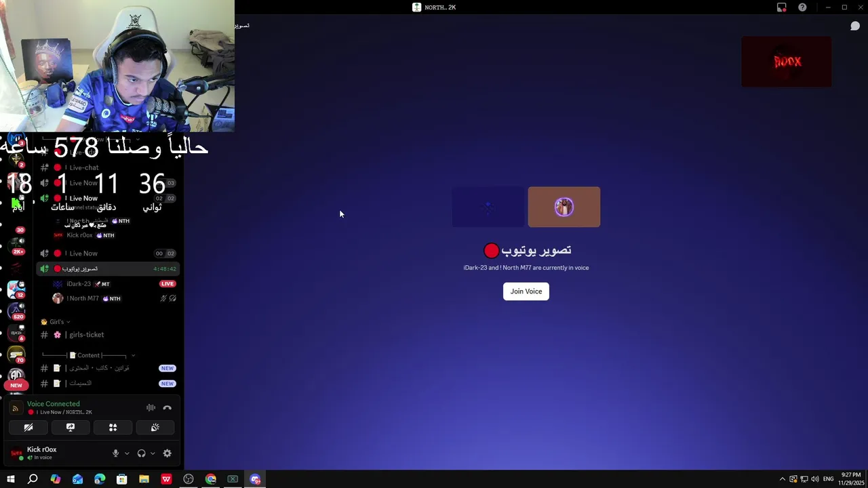Open Microsoft Edge from the taskbar
The height and width of the screenshot is (488, 868).
[100, 479]
